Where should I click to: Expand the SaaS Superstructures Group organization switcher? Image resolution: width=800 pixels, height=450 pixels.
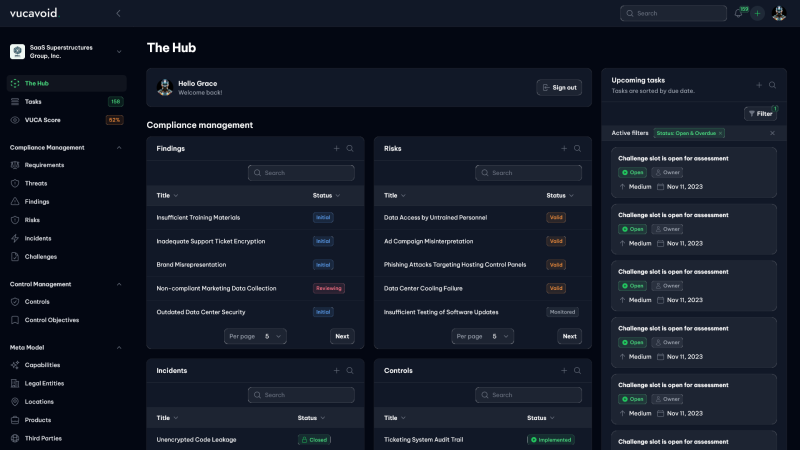(119, 51)
